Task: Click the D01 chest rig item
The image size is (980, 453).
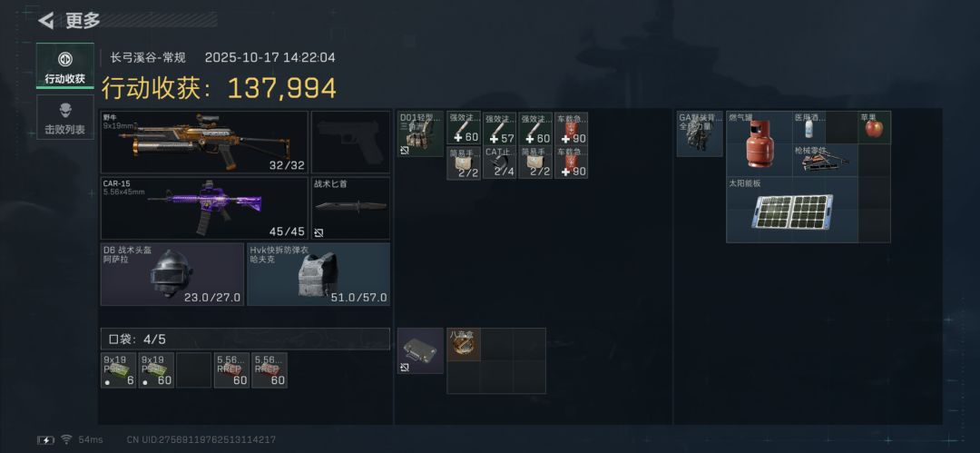Action: click(x=421, y=133)
